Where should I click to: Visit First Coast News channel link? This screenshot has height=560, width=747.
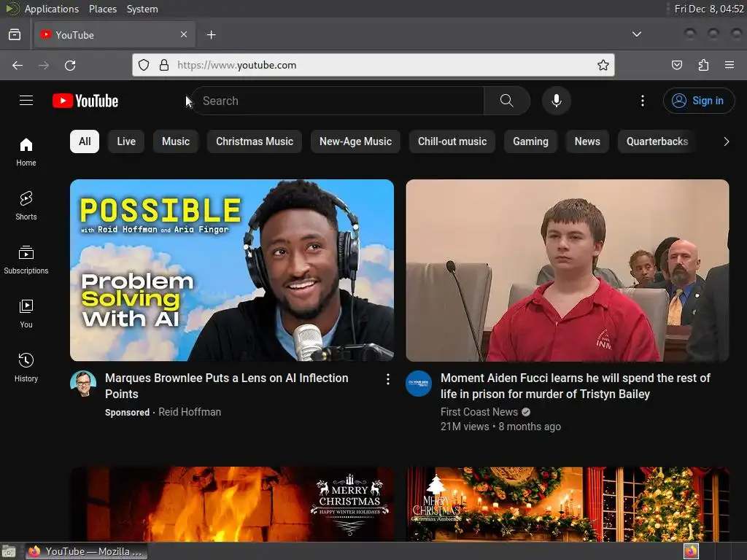point(479,412)
